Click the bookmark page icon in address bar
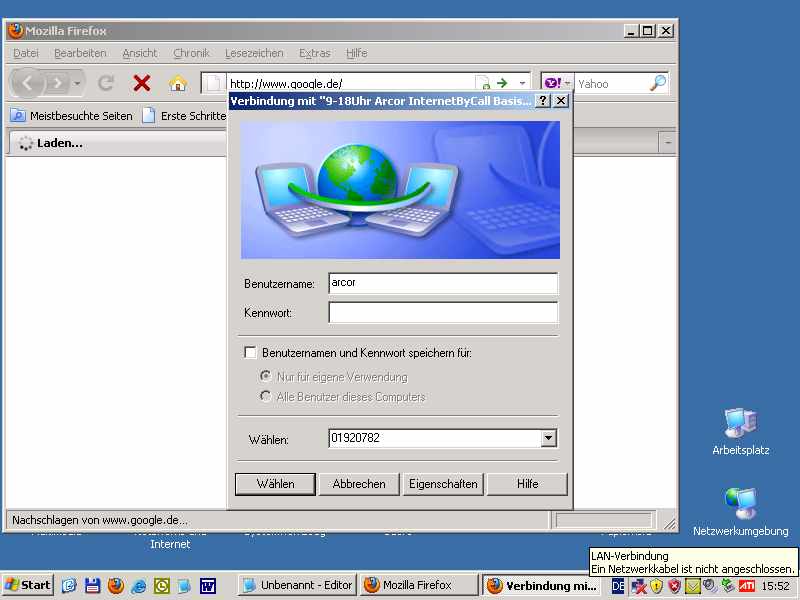Screen dimensions: 800x600 482,83
